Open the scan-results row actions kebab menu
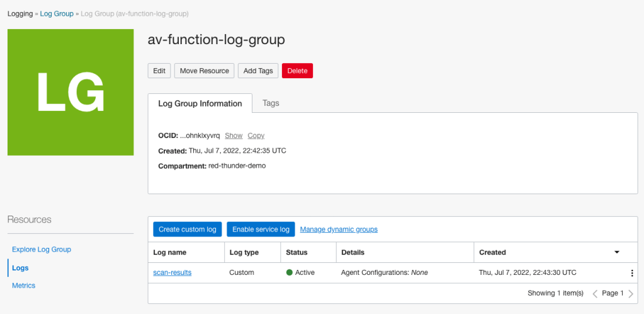 631,273
